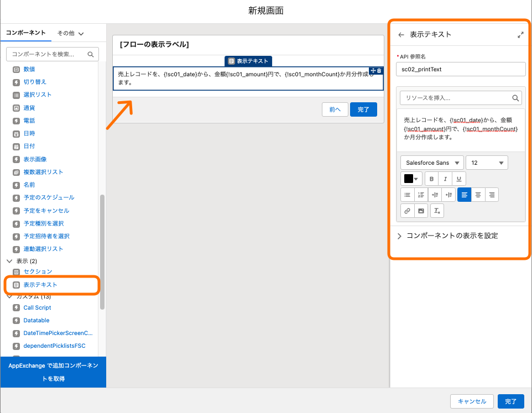This screenshot has width=532, height=413.
Task: Toggle underline formatting
Action: click(458, 179)
